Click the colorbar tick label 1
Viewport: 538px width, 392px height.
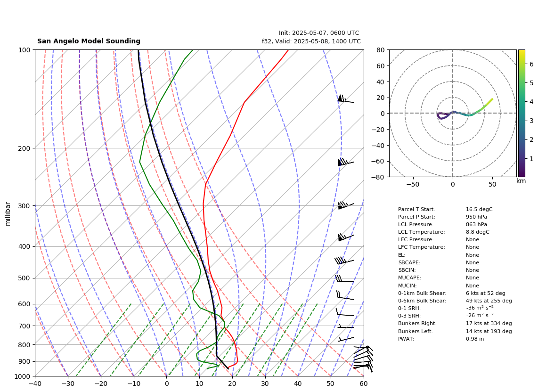531,159
